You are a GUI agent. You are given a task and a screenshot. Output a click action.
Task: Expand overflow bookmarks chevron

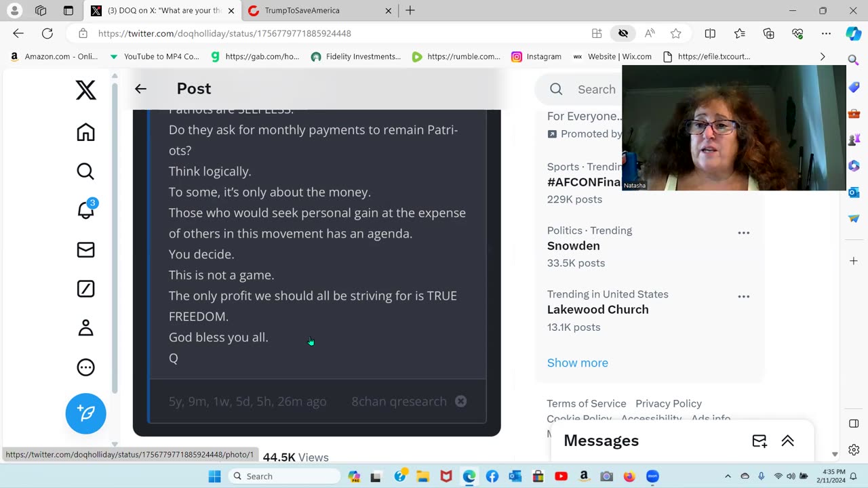click(823, 56)
